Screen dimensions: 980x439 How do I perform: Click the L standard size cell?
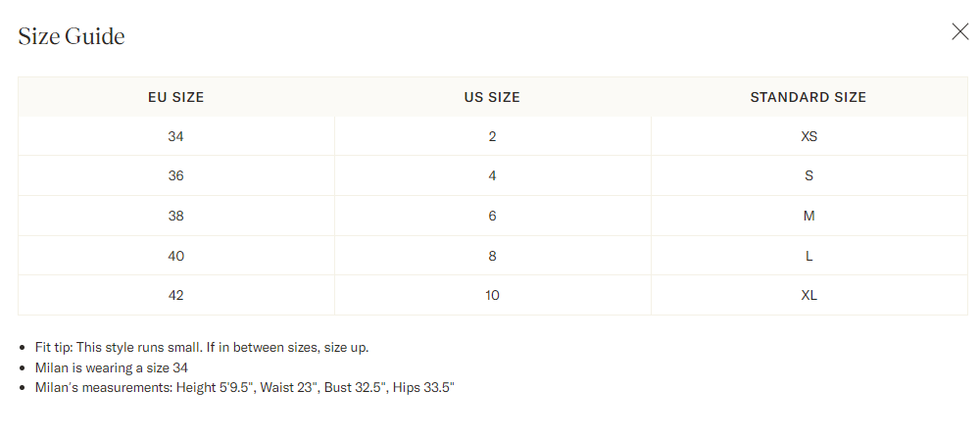[808, 256]
